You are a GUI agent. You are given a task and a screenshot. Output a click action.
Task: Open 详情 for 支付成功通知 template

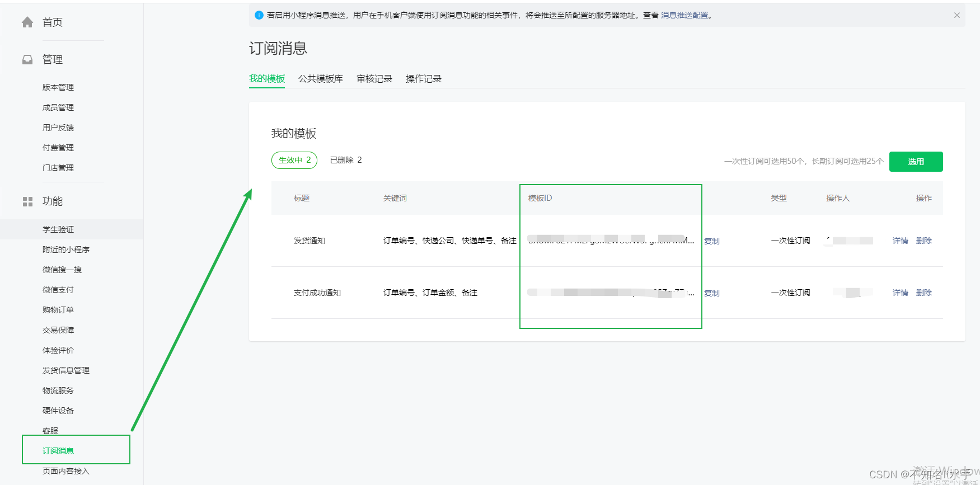[901, 293]
